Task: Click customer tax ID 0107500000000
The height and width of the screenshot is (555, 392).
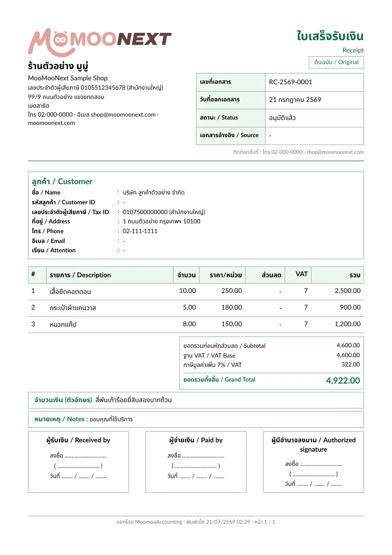Action: coord(145,212)
